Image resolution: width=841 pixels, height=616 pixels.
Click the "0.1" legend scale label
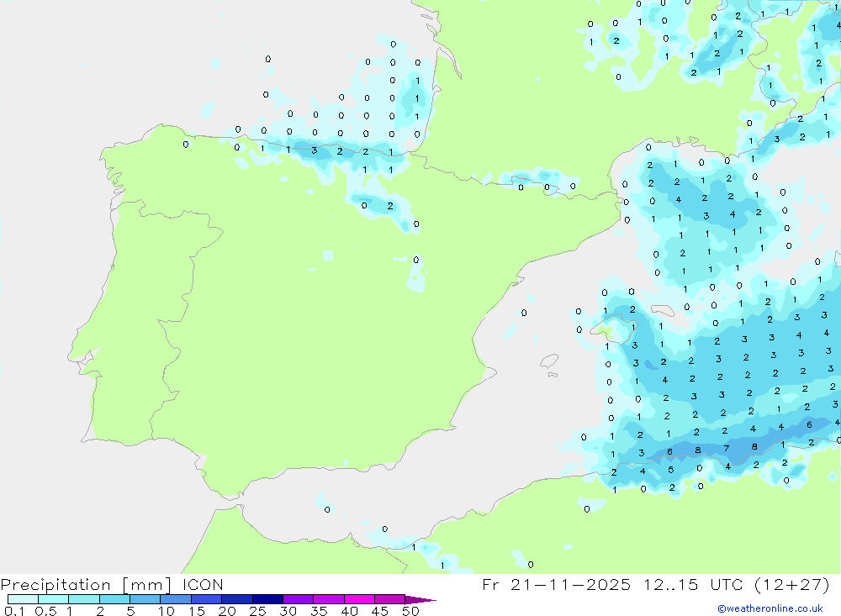(14, 611)
